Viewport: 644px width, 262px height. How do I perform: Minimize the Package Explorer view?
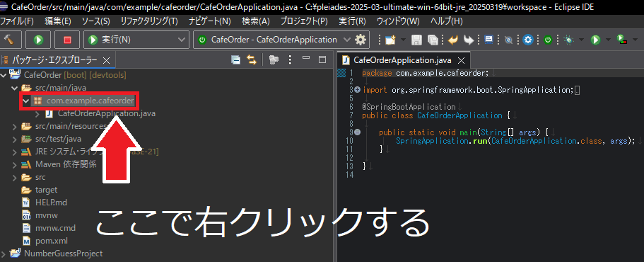pyautogui.click(x=306, y=58)
